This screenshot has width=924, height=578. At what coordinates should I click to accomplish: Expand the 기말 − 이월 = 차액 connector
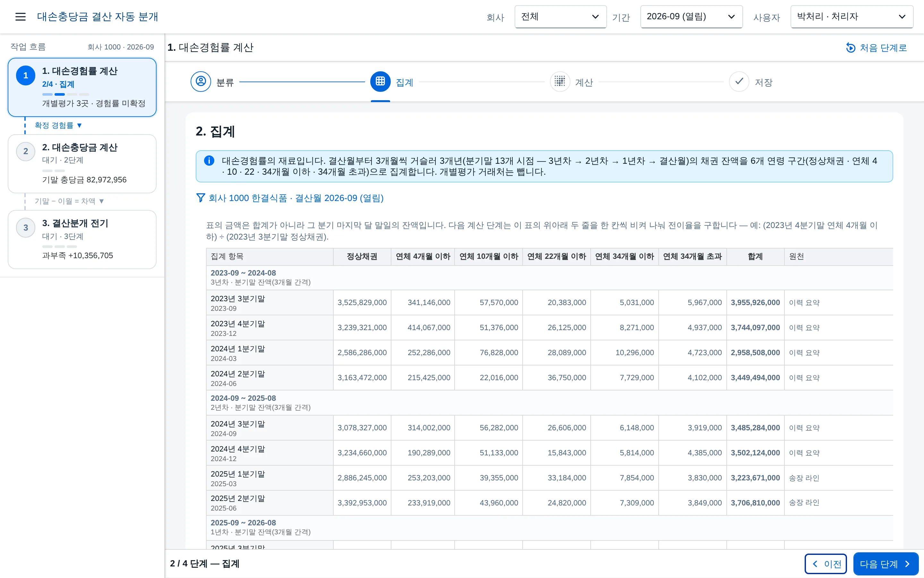(70, 201)
